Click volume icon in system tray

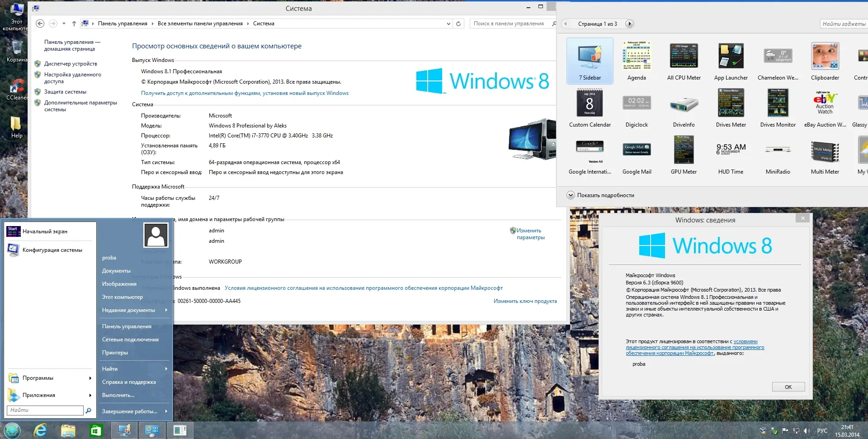point(807,431)
